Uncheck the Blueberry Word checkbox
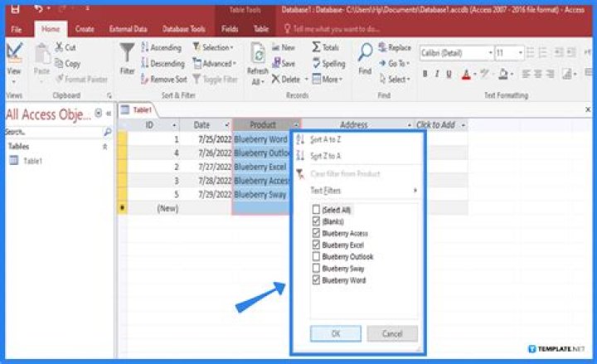Viewport: 597px width, 364px height. click(316, 280)
